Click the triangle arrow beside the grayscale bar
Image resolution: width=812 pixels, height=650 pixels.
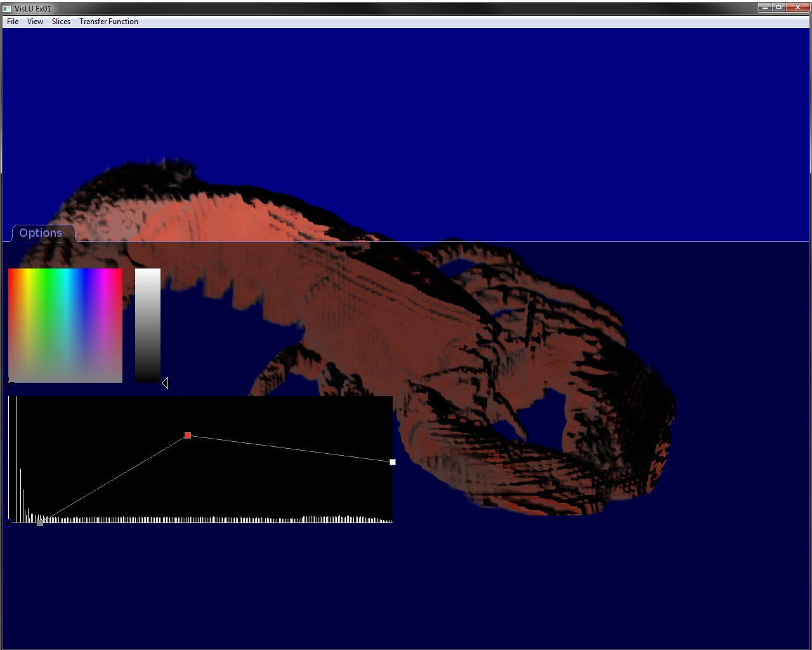point(166,382)
